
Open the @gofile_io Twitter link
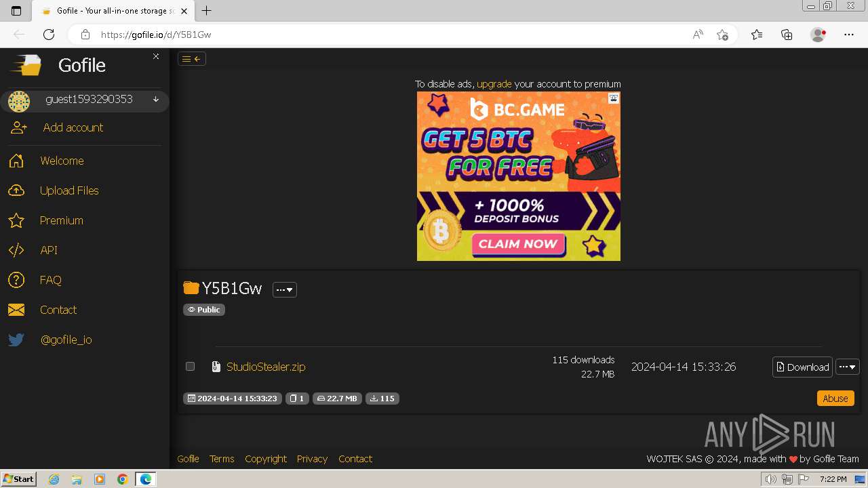coord(66,340)
